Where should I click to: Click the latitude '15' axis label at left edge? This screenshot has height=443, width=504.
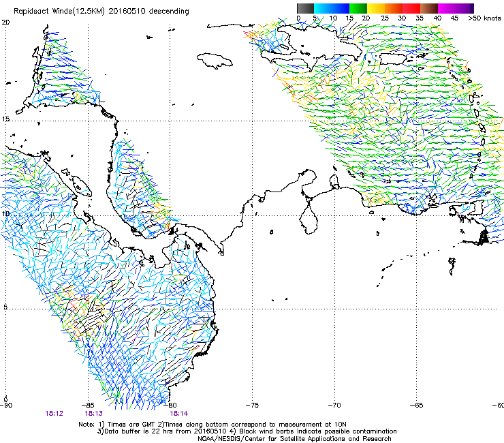coord(5,119)
